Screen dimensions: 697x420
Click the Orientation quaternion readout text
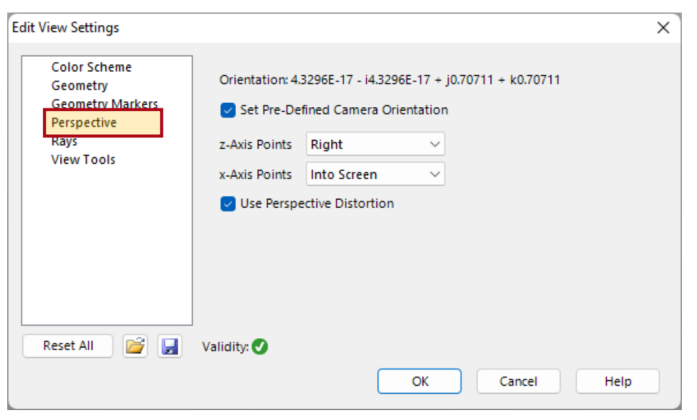point(389,80)
